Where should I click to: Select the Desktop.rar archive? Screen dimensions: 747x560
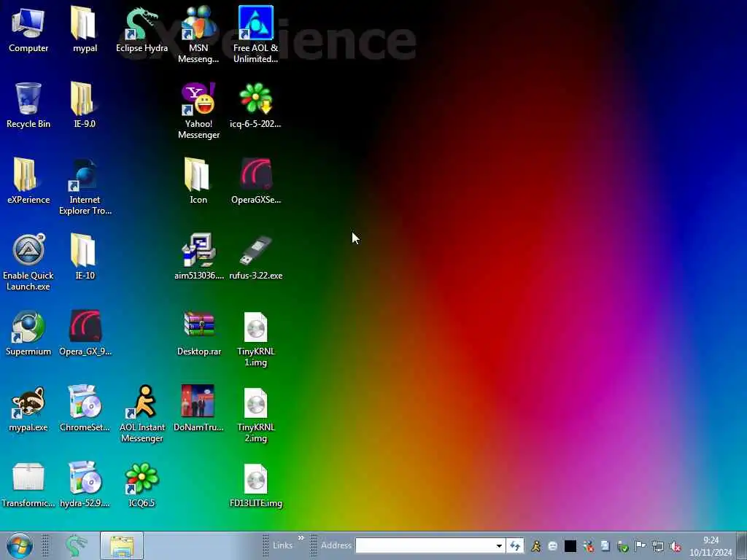(198, 332)
